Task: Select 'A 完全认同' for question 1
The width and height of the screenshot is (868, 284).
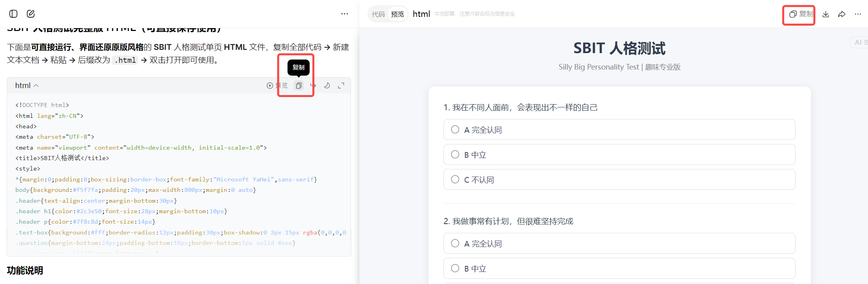Action: click(455, 130)
